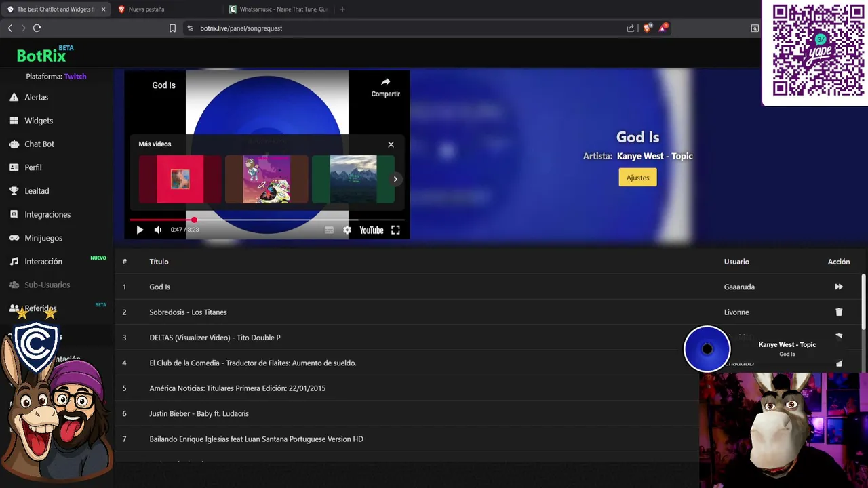Image resolution: width=868 pixels, height=488 pixels.
Task: Open Minijuegos section
Action: click(x=43, y=238)
